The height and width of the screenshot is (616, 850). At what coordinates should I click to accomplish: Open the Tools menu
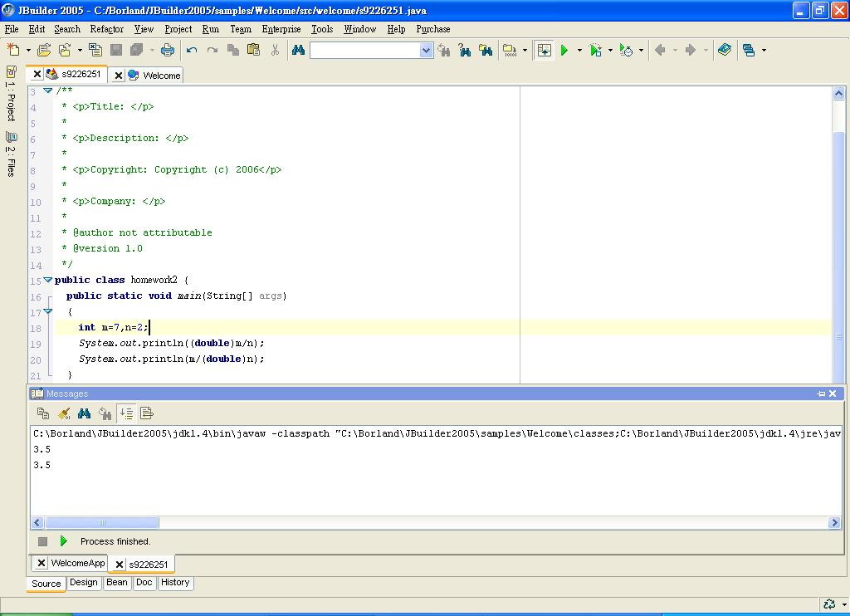coord(322,29)
